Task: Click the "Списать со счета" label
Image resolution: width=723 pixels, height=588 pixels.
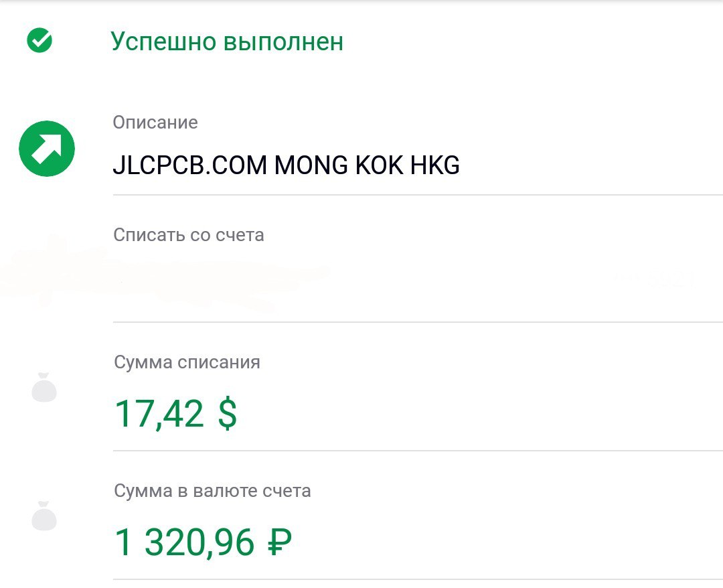Action: (189, 235)
